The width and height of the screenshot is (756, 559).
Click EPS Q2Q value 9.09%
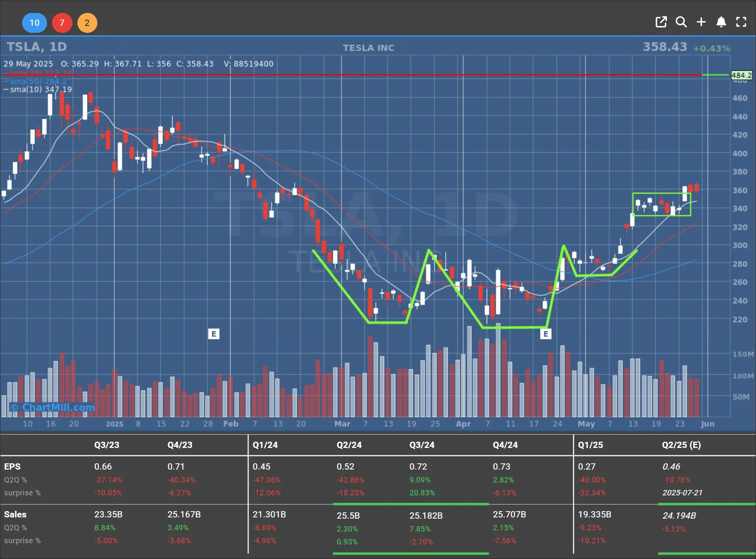pos(420,480)
